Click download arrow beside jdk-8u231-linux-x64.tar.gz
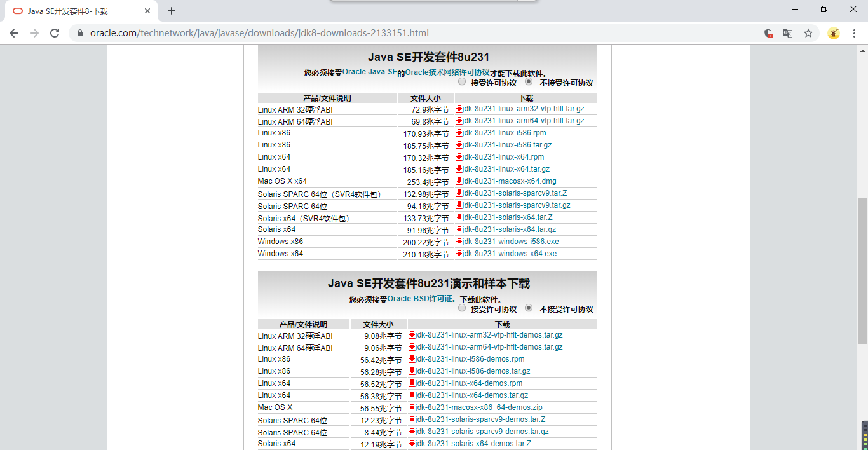The image size is (868, 450). tap(459, 169)
